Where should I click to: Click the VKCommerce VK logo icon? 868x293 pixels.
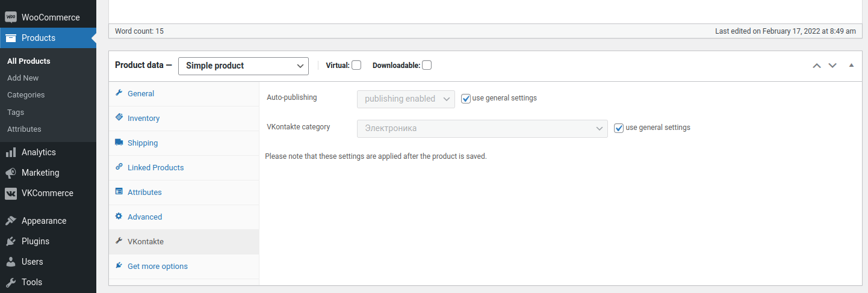(11, 193)
